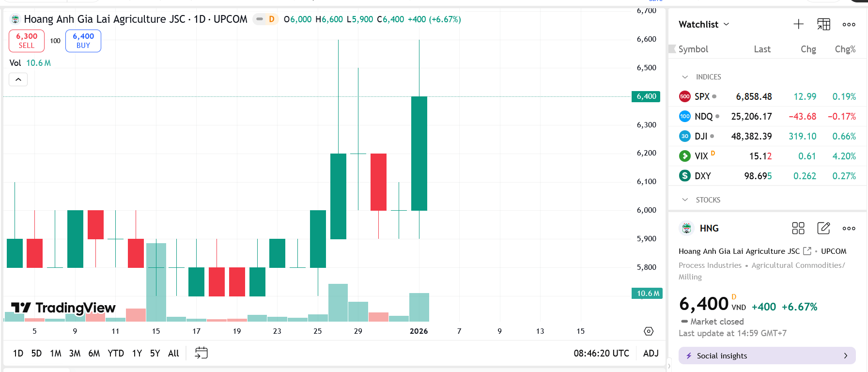868x372 pixels.
Task: Click the 100 quantity field between Sell and Buy
Action: click(x=55, y=41)
